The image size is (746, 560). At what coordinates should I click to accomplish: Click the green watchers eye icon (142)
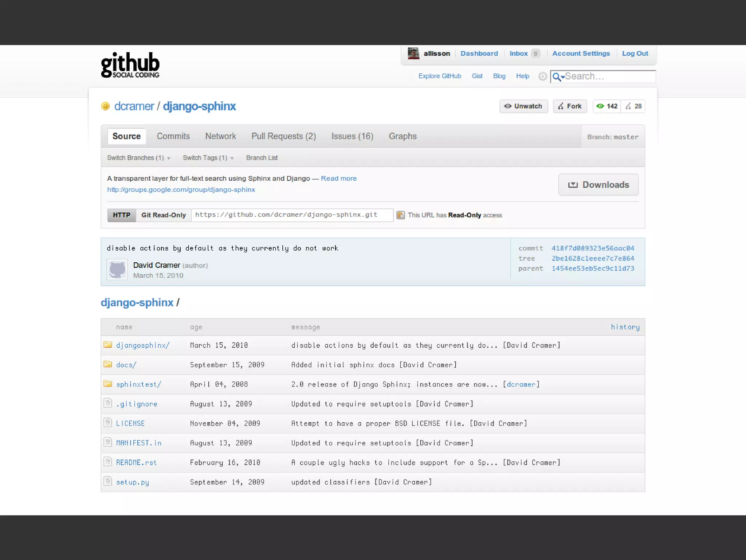600,106
